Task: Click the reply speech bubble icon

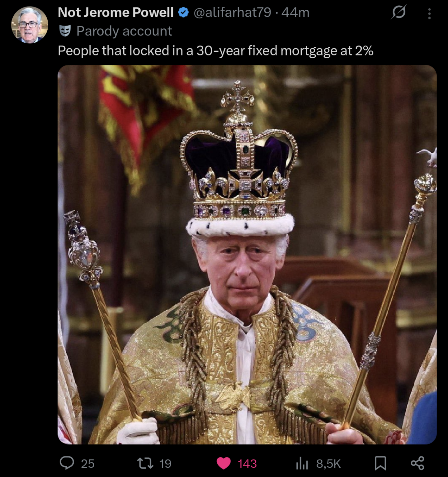Action: [67, 463]
